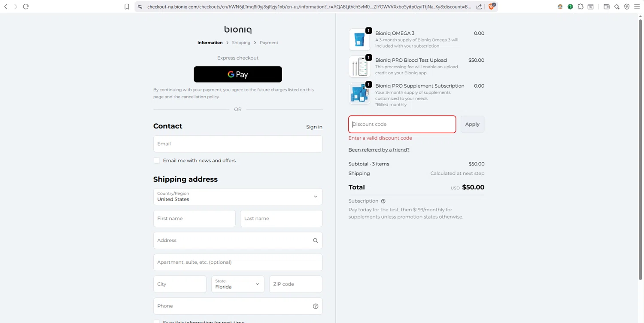Screen dimensions: 644x323
Task: Click the 'Subtotal · 3 items' label
Action: [369, 164]
